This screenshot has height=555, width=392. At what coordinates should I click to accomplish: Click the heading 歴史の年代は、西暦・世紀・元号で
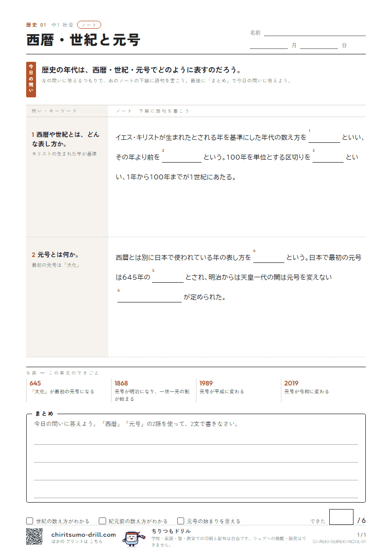[141, 70]
